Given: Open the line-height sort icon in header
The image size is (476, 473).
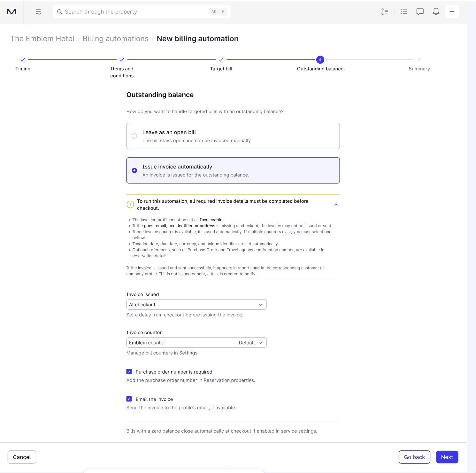Looking at the screenshot, I should [x=385, y=12].
